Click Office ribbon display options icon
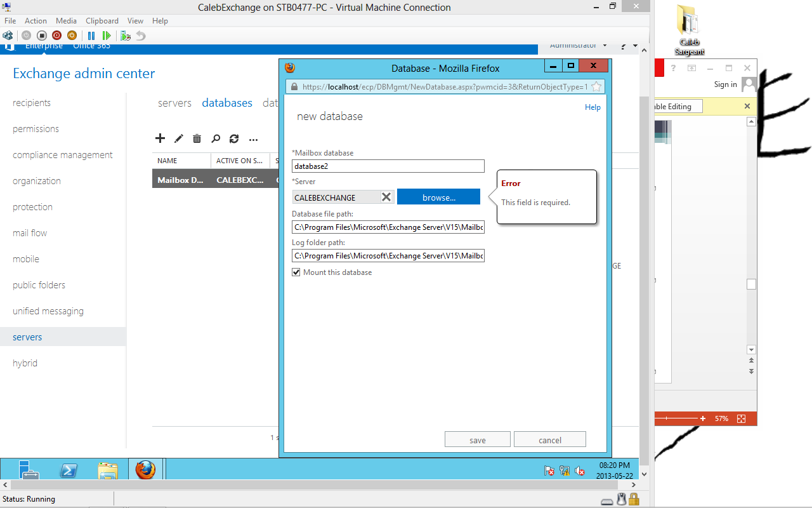 tap(692, 68)
